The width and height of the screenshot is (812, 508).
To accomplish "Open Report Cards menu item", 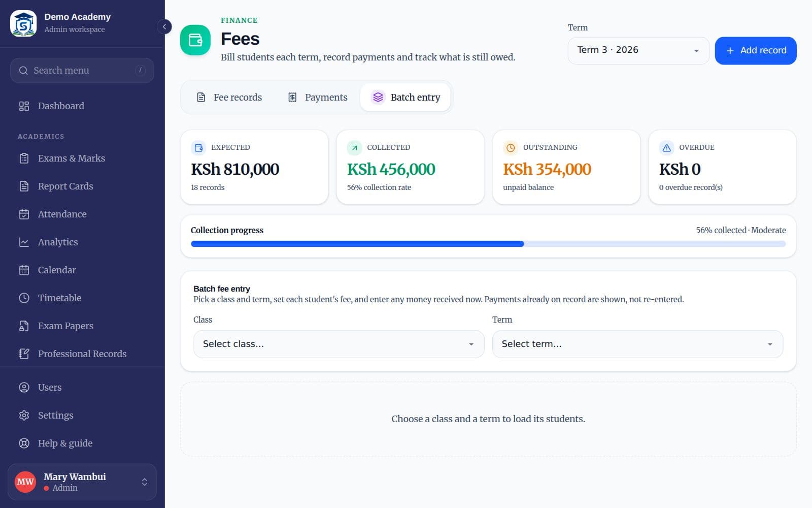I will tap(82, 186).
